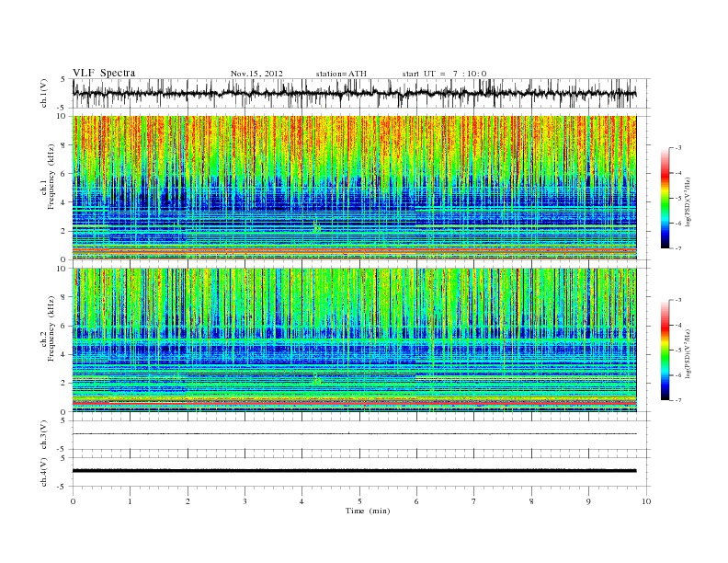The height and width of the screenshot is (563, 728).
Task: Click the ch.2 spectrogram "6" kHz tick label
Action: (x=64, y=326)
